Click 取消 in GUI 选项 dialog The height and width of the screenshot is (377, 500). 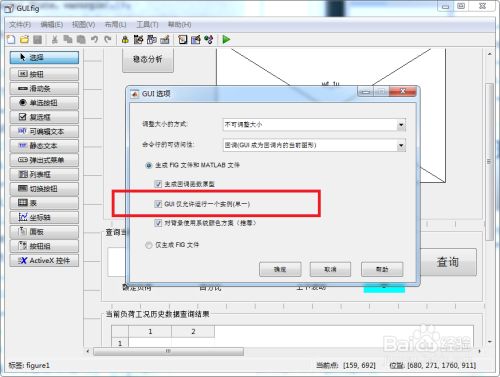pos(330,269)
